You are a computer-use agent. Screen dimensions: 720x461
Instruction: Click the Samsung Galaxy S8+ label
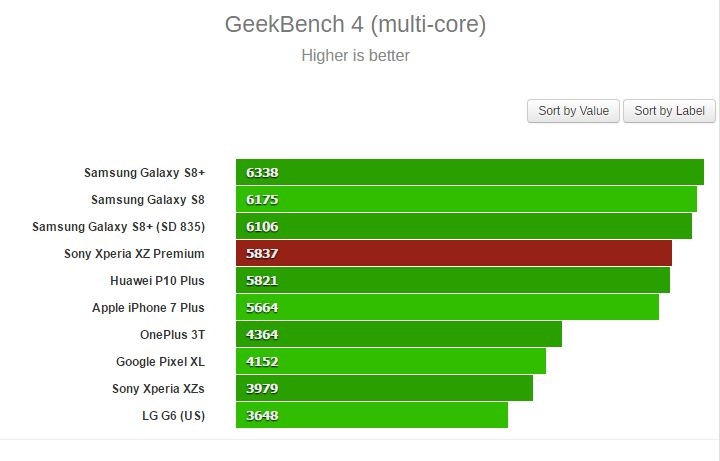coord(144,172)
